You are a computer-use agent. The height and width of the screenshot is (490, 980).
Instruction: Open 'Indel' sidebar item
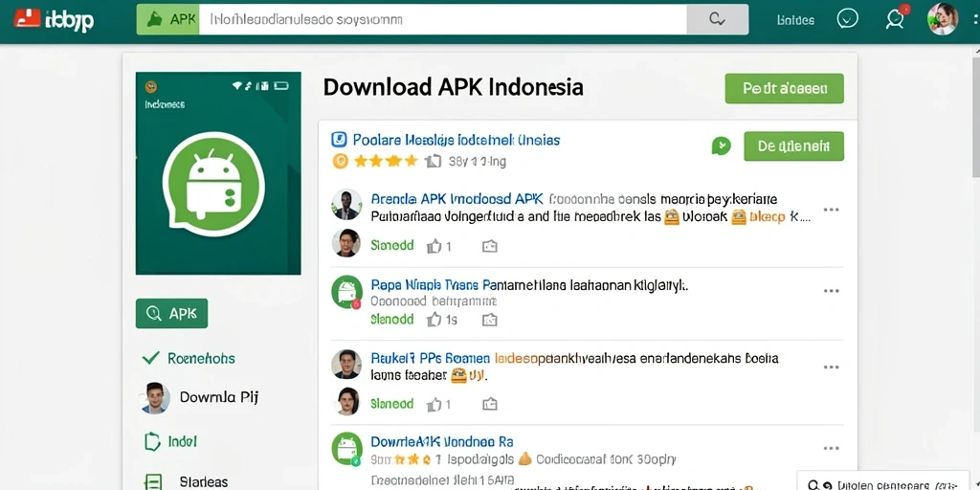tap(183, 442)
